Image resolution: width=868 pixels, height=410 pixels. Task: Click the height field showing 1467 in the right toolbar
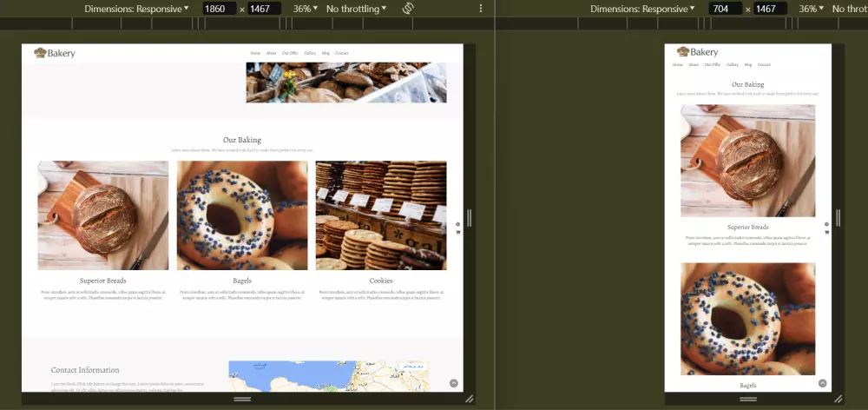point(770,9)
